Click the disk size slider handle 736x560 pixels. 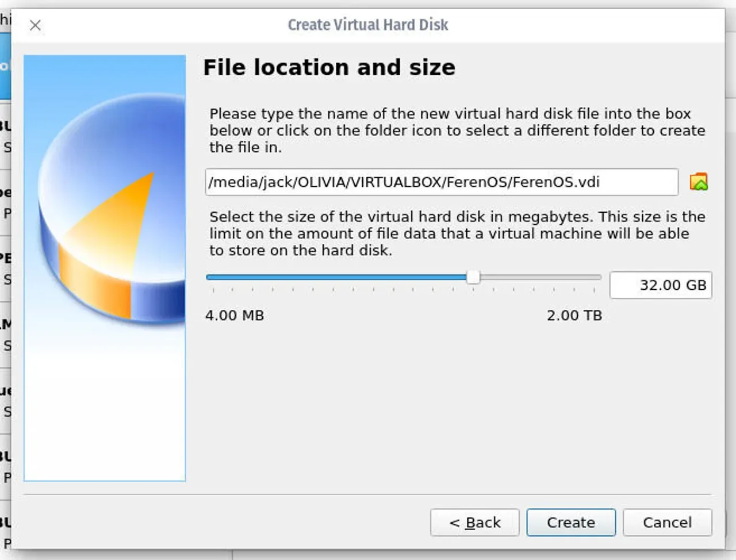473,277
